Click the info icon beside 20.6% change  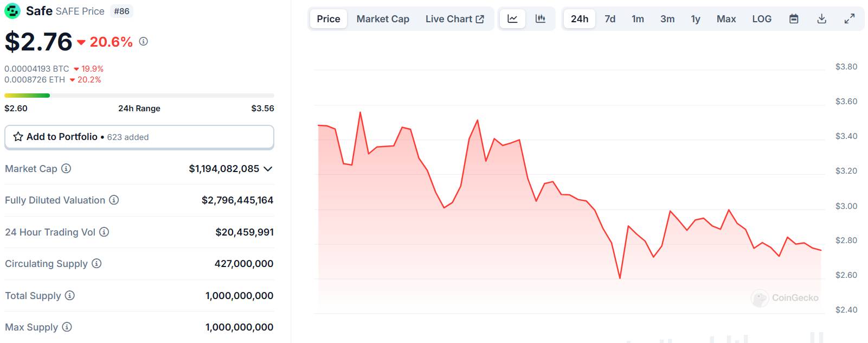coord(143,41)
